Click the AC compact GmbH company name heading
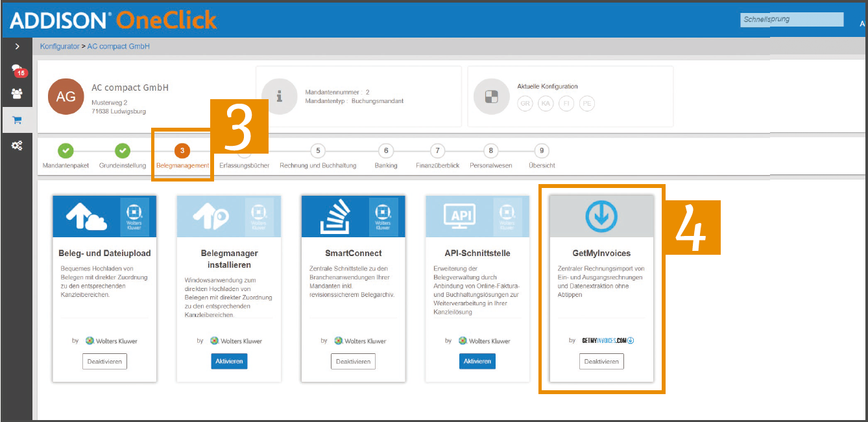The width and height of the screenshot is (868, 422). [130, 88]
